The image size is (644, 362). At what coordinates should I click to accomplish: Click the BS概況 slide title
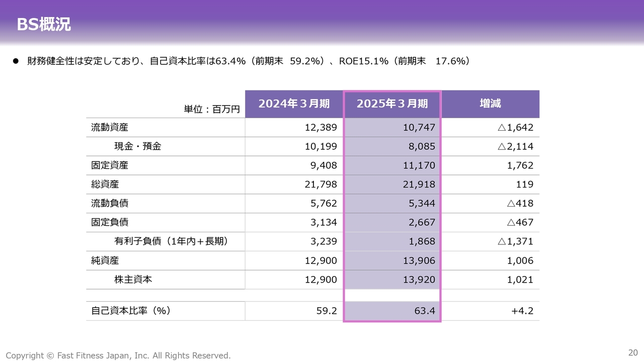pos(44,24)
